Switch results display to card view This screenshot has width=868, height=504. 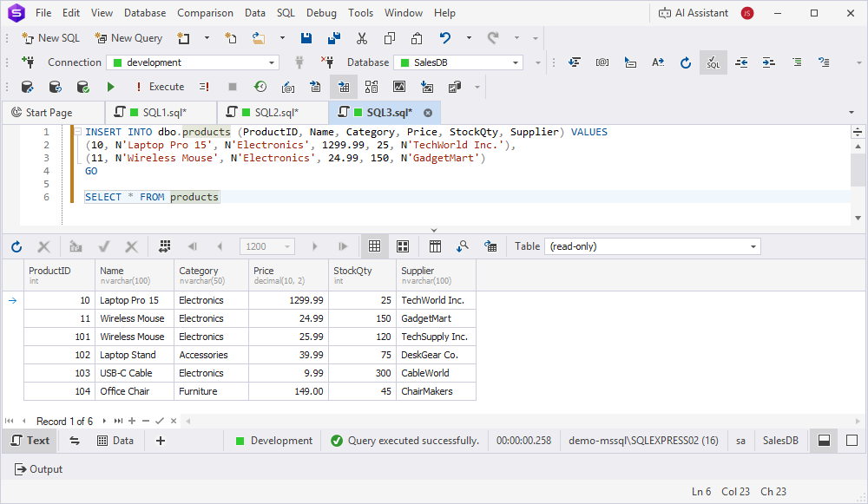[x=402, y=246]
